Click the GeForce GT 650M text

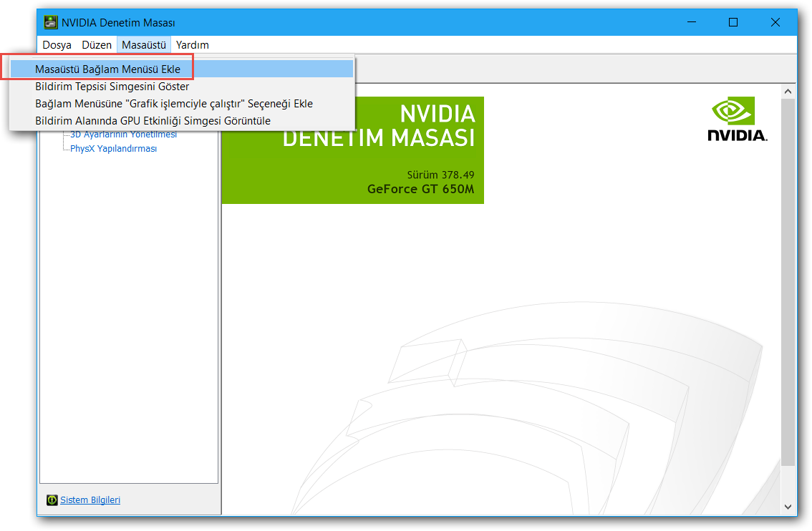point(421,189)
